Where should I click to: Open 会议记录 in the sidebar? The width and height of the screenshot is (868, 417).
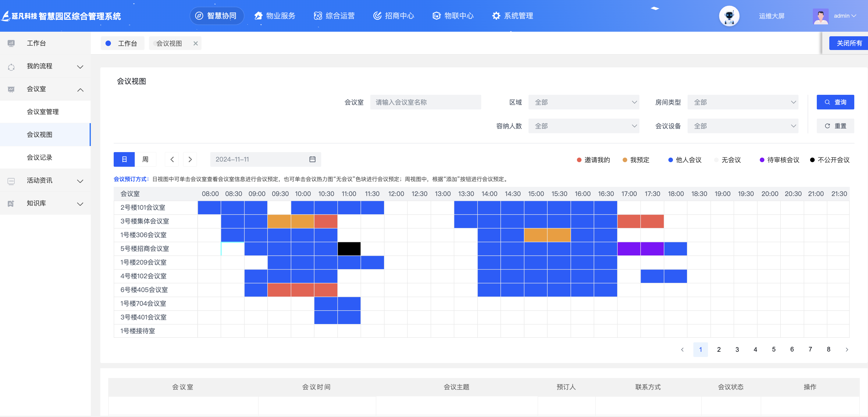click(39, 157)
